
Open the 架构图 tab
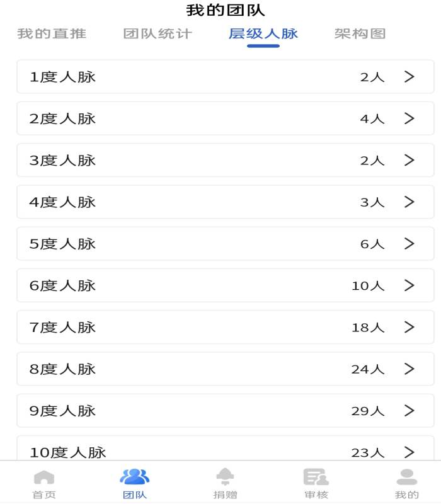click(x=360, y=34)
